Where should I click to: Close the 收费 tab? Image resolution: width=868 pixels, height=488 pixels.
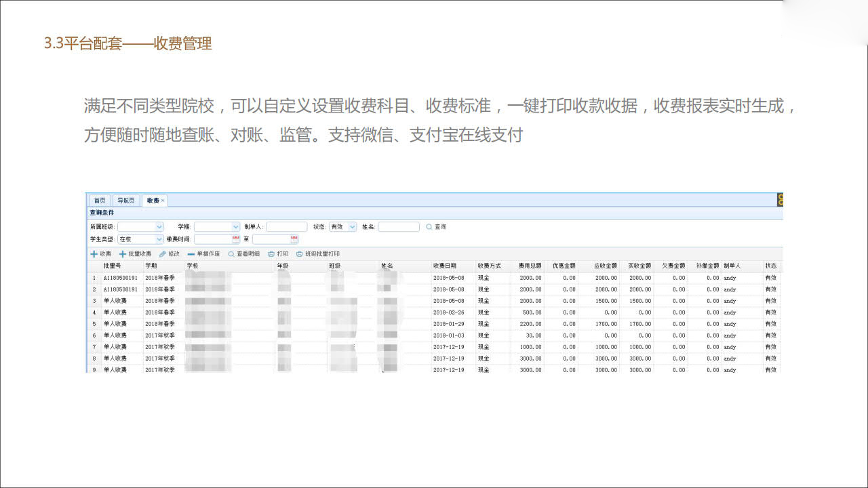coord(163,201)
